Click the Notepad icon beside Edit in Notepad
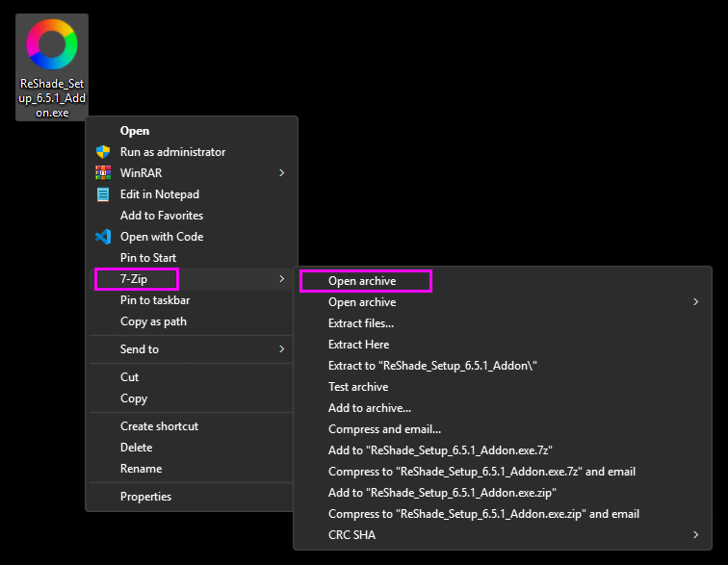728x565 pixels. (x=103, y=194)
